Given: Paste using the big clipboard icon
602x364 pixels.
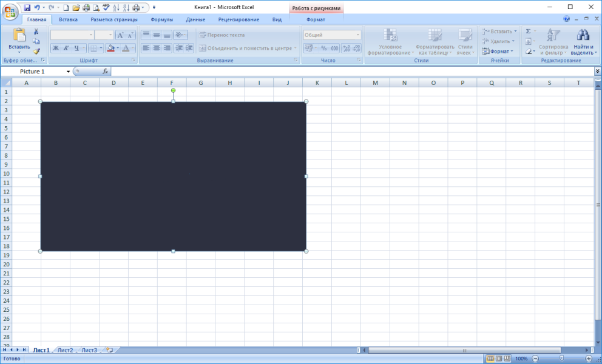Looking at the screenshot, I should tap(19, 35).
